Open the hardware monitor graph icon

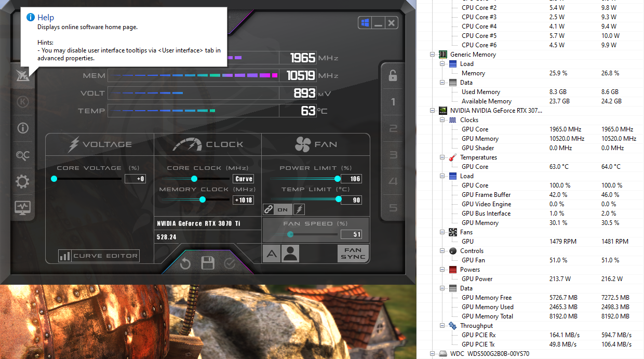pyautogui.click(x=23, y=207)
